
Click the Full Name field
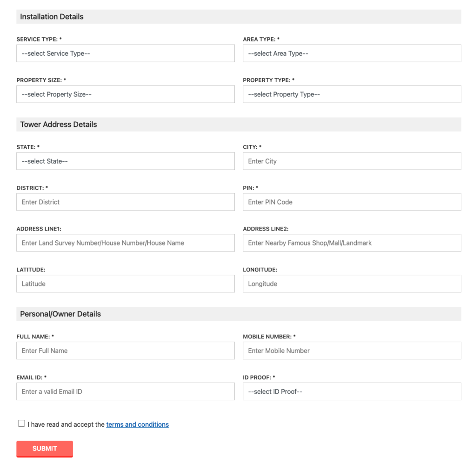(x=125, y=351)
